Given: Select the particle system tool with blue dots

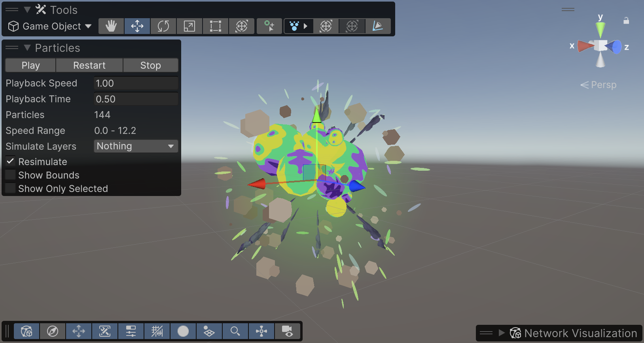Looking at the screenshot, I should click(x=294, y=26).
